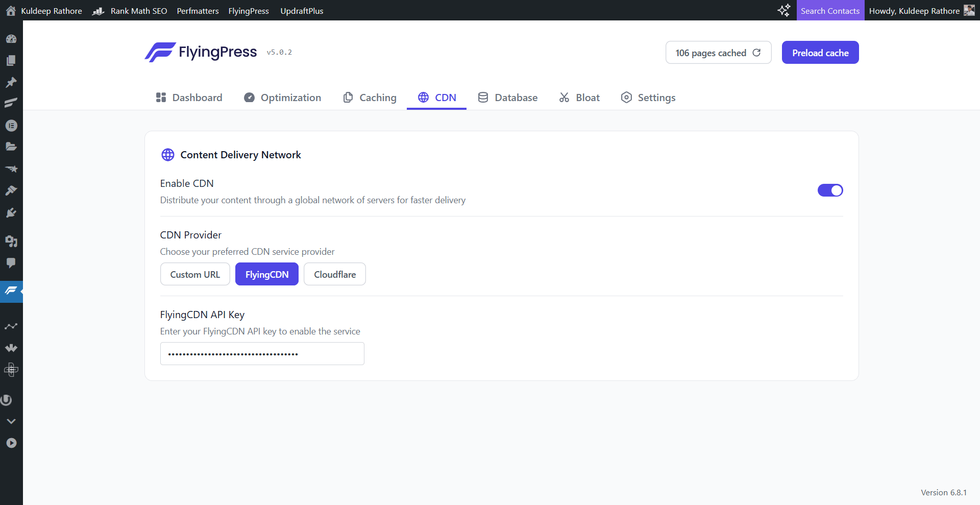Open Rank Math SEO admin bar menu
This screenshot has width=980, height=505.
tap(130, 11)
